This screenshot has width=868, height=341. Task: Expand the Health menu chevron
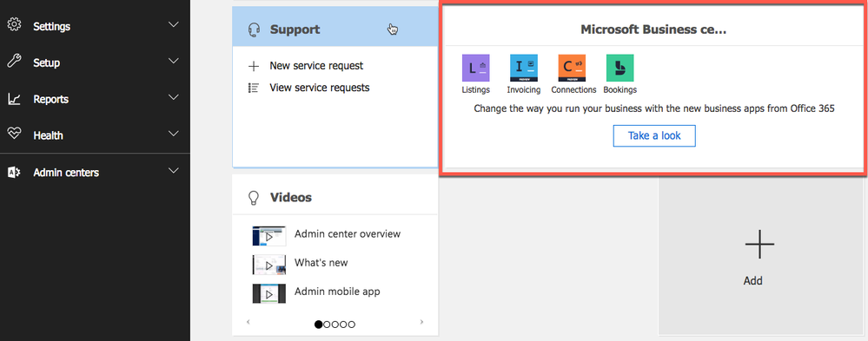174,134
